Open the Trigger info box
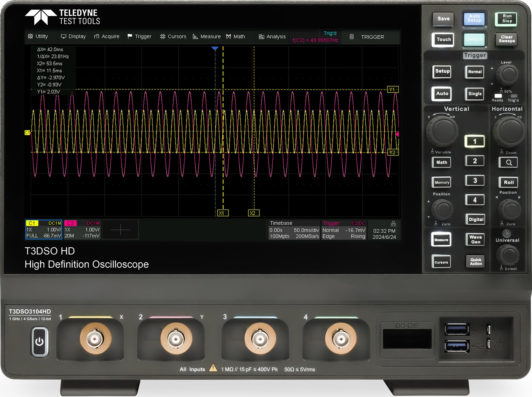The height and width of the screenshot is (397, 532). pyautogui.click(x=344, y=230)
